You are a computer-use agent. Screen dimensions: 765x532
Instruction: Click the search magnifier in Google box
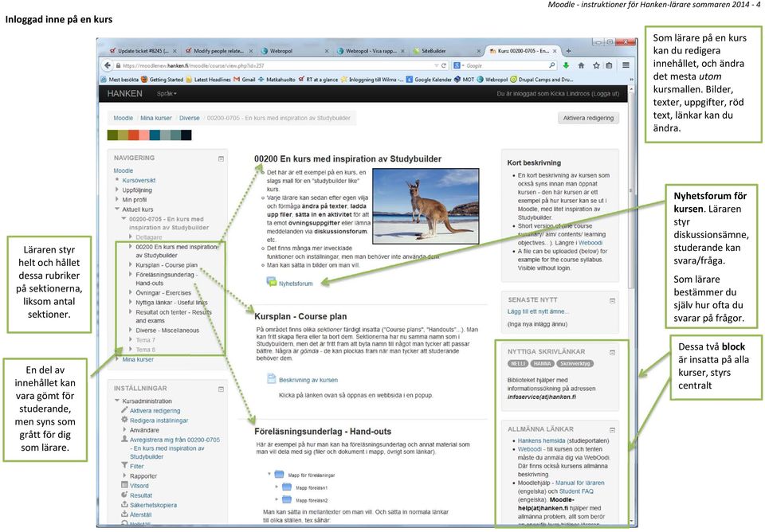(x=551, y=65)
